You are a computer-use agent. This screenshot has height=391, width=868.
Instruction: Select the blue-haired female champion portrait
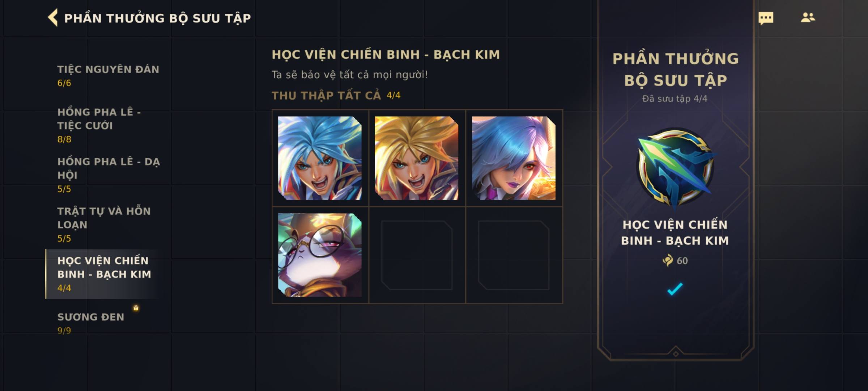514,158
